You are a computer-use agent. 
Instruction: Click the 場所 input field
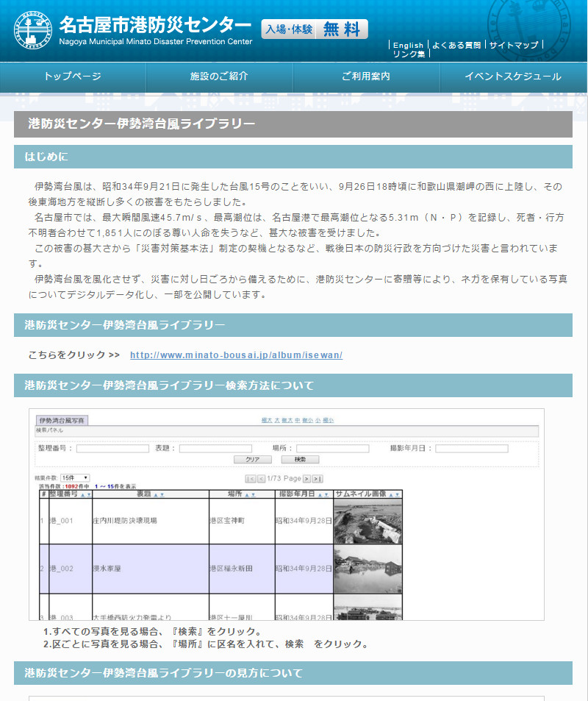333,449
